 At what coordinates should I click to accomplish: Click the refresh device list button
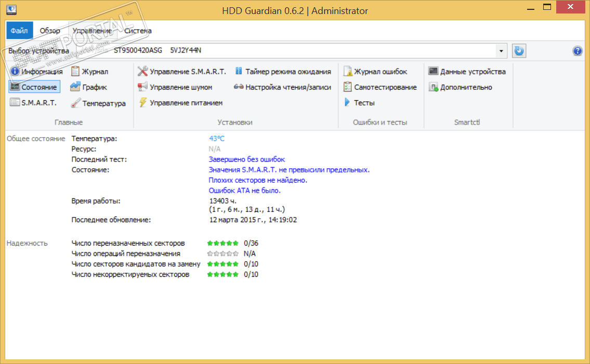click(519, 51)
